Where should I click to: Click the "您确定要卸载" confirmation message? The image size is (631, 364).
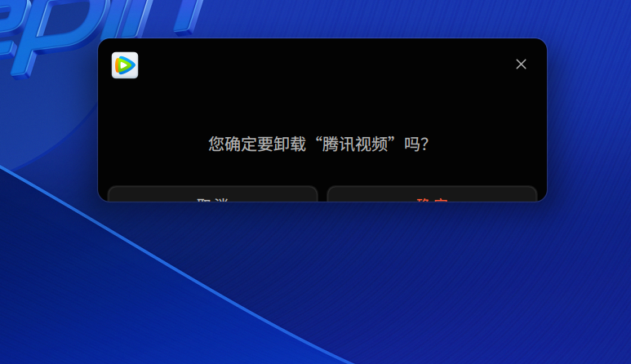tap(318, 144)
